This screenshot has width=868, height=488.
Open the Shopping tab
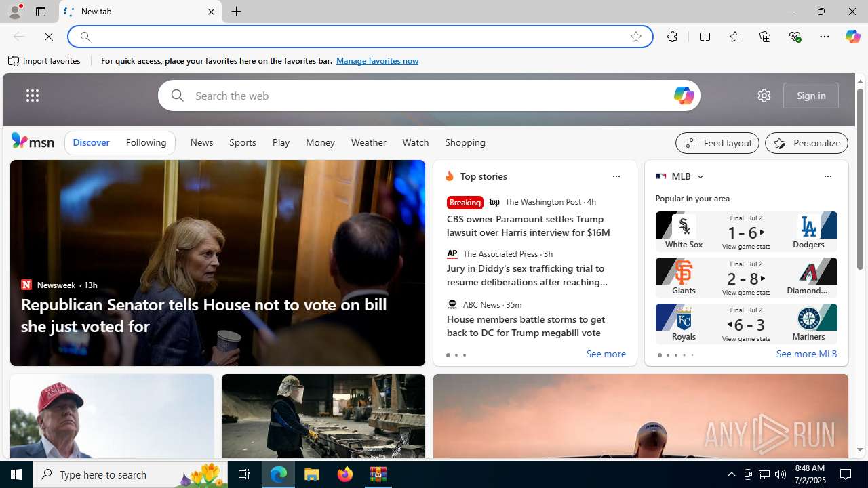(x=465, y=143)
